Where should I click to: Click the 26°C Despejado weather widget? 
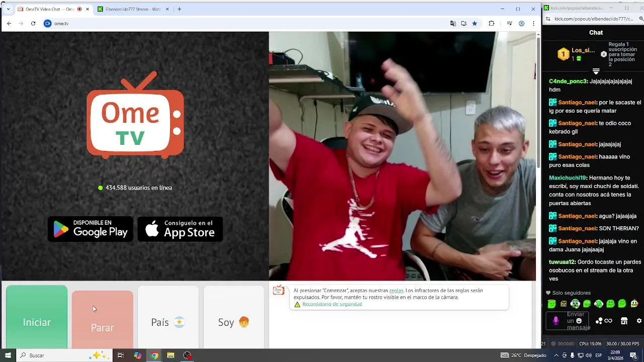pyautogui.click(x=523, y=355)
